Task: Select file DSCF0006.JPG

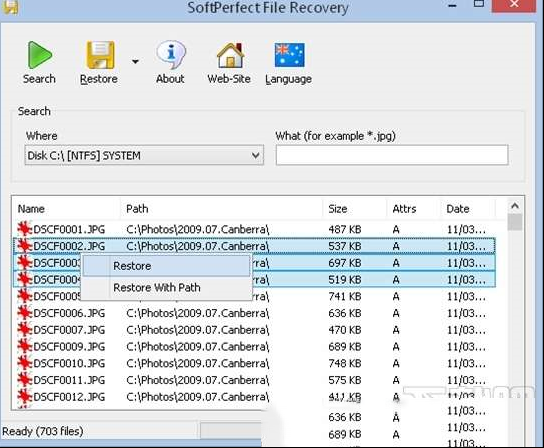Action: 69,313
